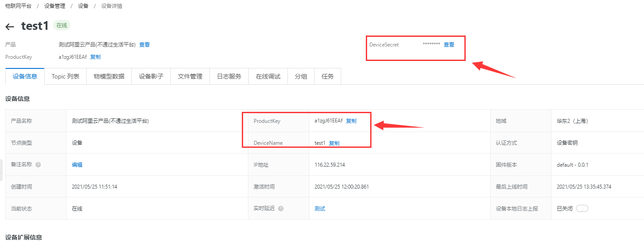The image size is (644, 243).
Task: Click 激活时间 value 2021/05/25 12:00:20.861
Action: [342, 187]
